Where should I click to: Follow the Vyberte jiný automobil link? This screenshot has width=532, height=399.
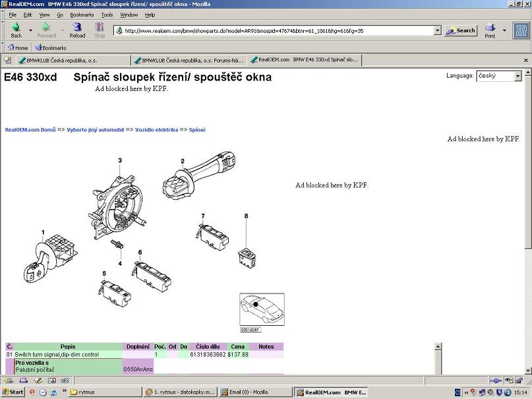pyautogui.click(x=96, y=130)
